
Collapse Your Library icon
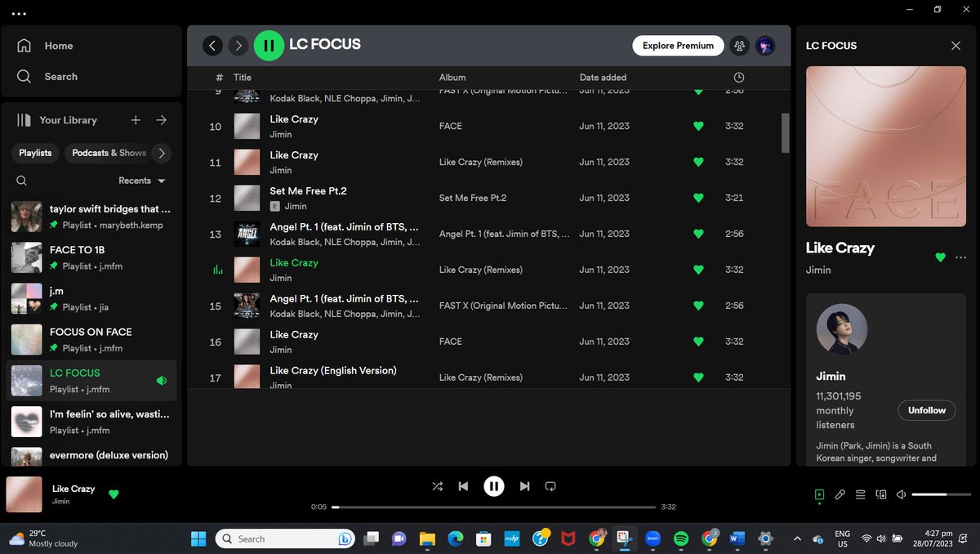point(24,120)
